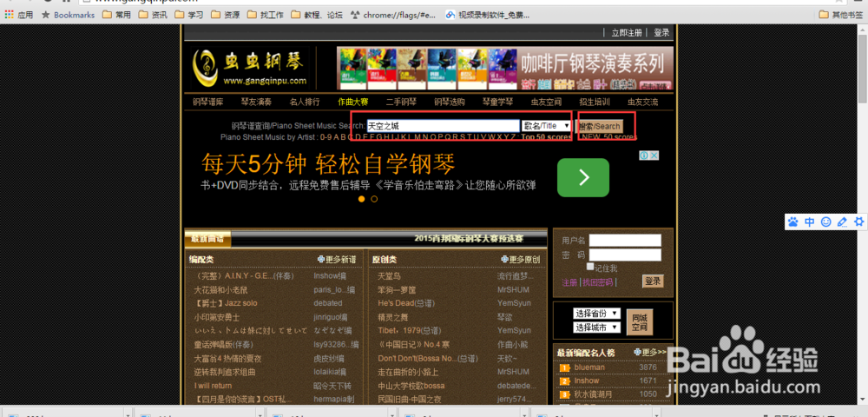The width and height of the screenshot is (868, 417).
Task: Click the 0-9 artist index link
Action: [325, 136]
